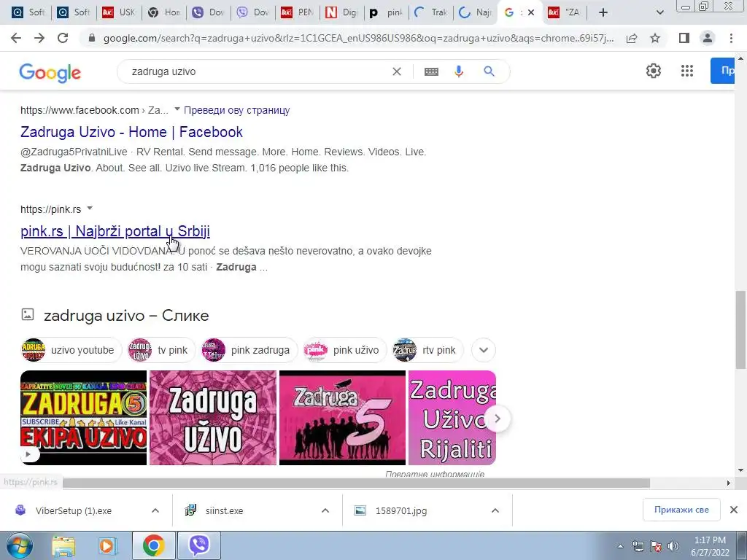Click the horizontal scrollbar thumb
This screenshot has width=747, height=560.
pyautogui.click(x=356, y=483)
